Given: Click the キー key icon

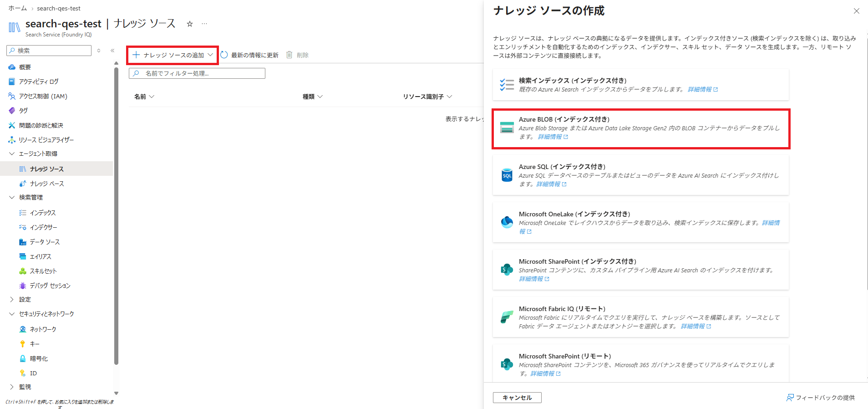Looking at the screenshot, I should [23, 344].
